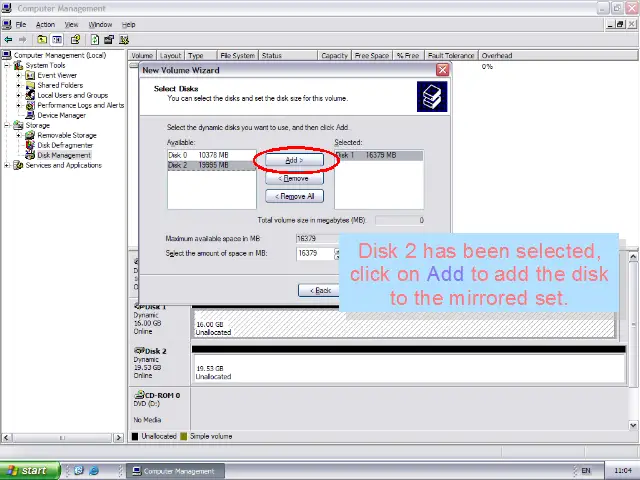Viewport: 640px width, 480px height.
Task: Click tree pane horizontal scrollbar right arrow
Action: [118, 438]
